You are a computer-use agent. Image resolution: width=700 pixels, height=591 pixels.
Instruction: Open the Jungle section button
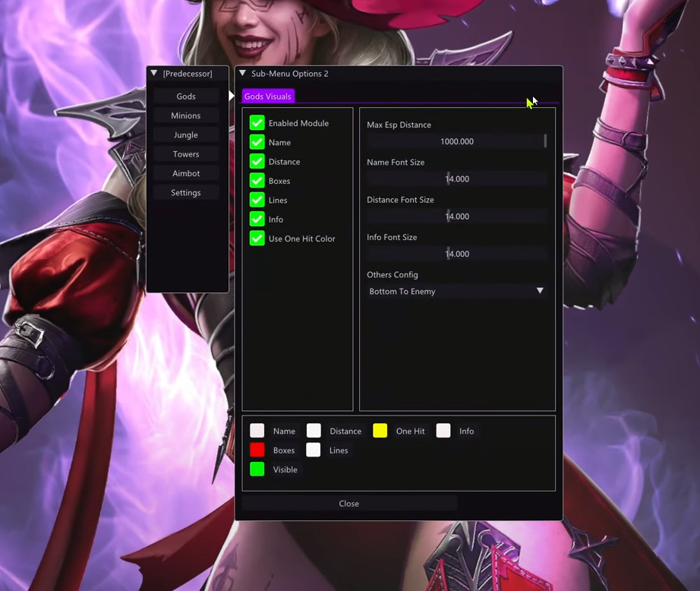point(186,134)
